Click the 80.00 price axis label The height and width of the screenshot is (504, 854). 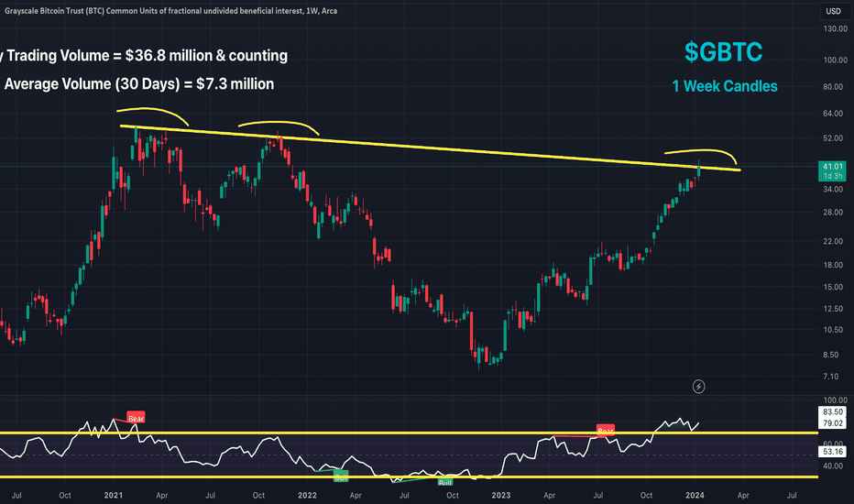[835, 87]
